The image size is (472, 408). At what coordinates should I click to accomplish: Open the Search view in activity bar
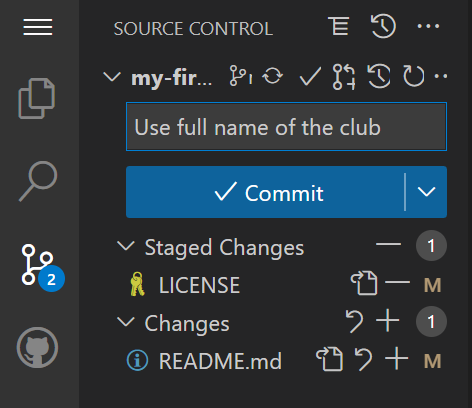point(38,181)
